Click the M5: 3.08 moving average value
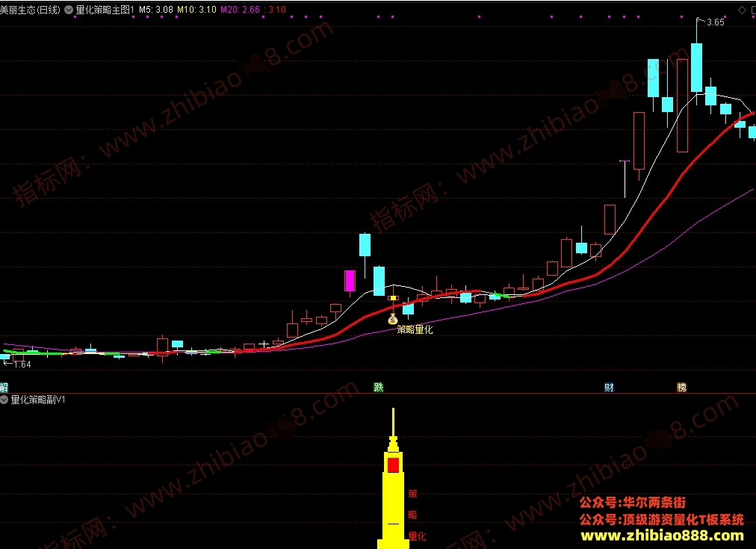This screenshot has height=549, width=756. tap(156, 10)
